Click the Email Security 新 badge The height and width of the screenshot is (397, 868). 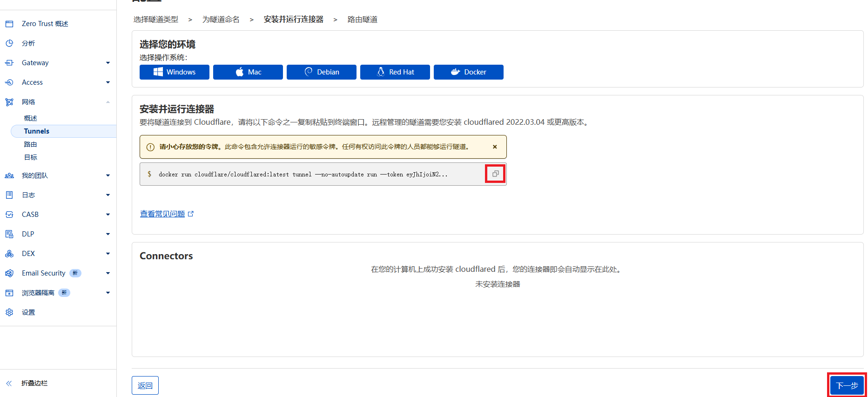pyautogui.click(x=75, y=273)
